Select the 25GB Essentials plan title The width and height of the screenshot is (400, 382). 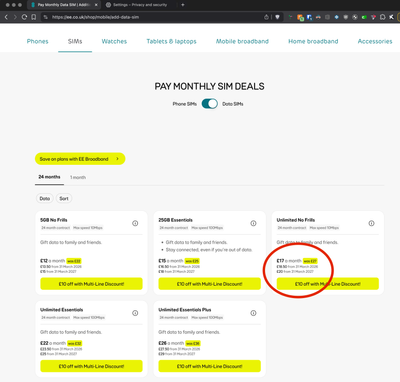pyautogui.click(x=175, y=220)
